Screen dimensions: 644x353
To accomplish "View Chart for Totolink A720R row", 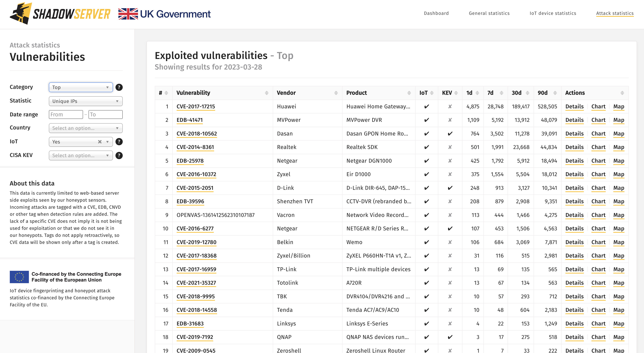I will click(x=598, y=283).
